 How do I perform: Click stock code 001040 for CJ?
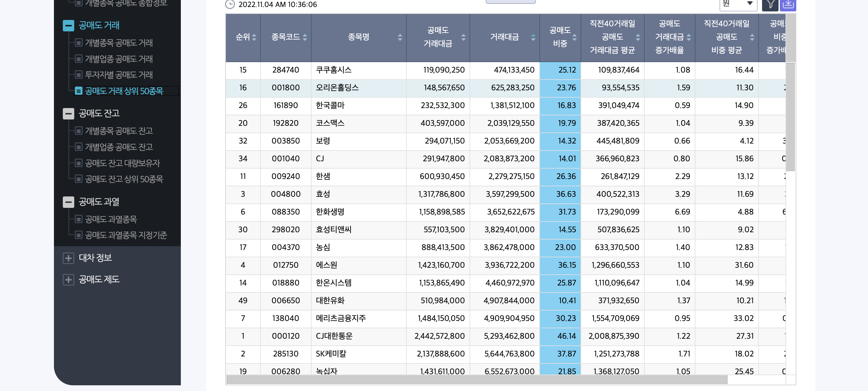tap(286, 158)
